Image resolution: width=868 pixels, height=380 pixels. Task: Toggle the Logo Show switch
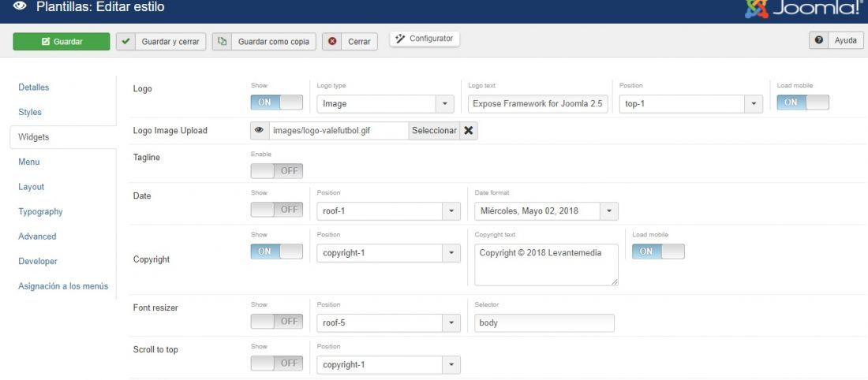(x=277, y=102)
